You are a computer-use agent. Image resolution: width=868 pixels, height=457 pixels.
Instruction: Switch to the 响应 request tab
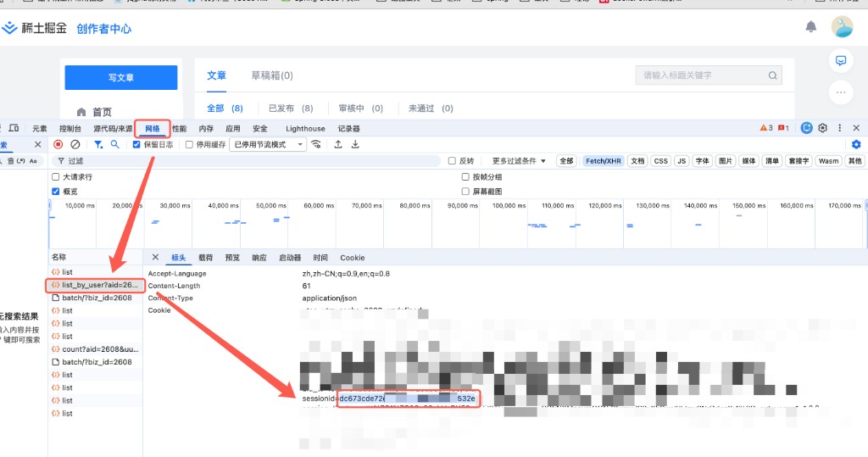click(x=259, y=258)
